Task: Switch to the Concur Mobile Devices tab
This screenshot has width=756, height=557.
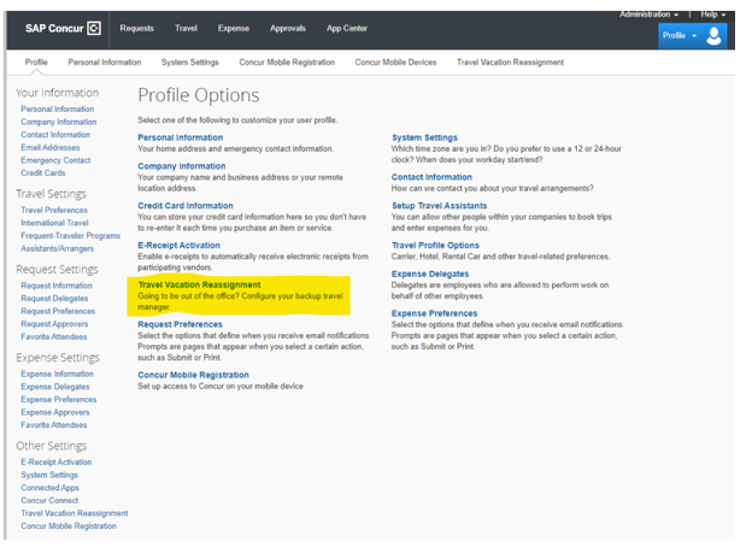Action: 395,62
